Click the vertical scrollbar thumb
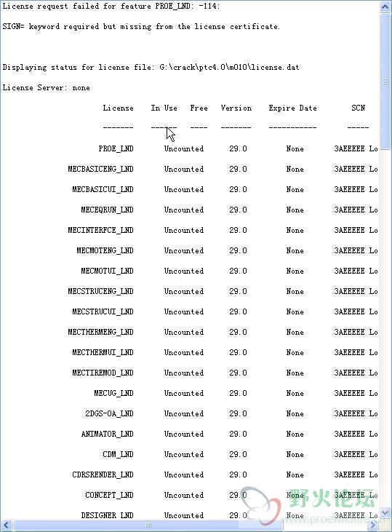Screen dimensions: 392x532 (385, 81)
